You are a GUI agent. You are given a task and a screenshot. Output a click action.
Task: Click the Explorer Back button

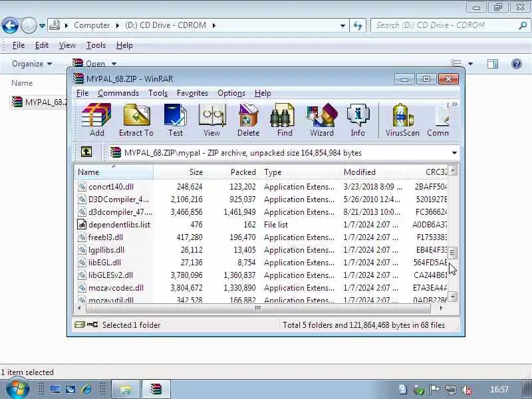[x=10, y=25]
